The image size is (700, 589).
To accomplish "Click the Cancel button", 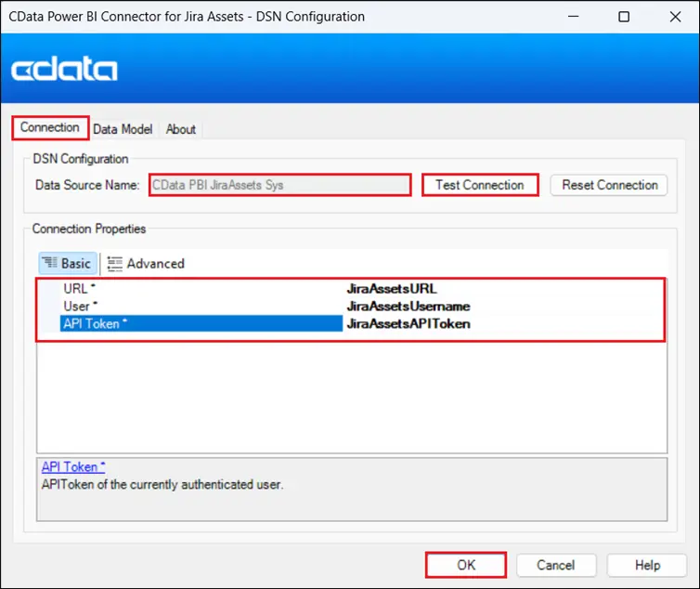I will pos(556,565).
